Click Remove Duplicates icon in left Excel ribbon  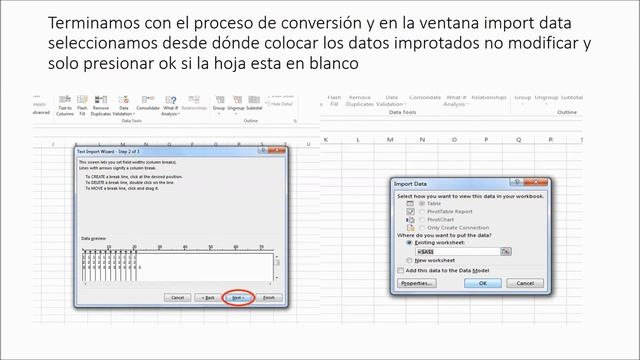pos(101,99)
